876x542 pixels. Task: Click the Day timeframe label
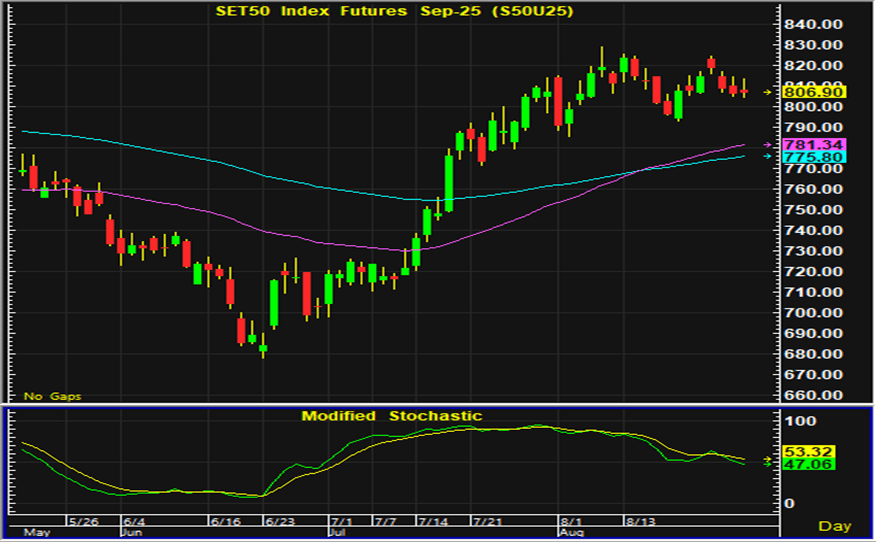tap(834, 526)
